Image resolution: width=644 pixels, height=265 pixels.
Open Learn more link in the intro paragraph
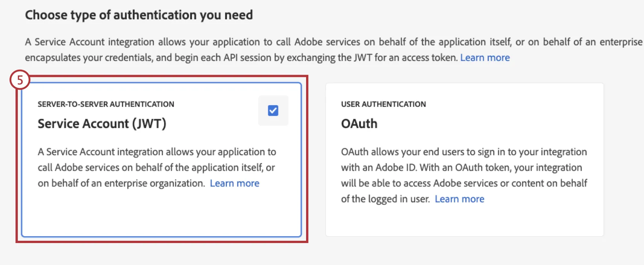click(485, 58)
